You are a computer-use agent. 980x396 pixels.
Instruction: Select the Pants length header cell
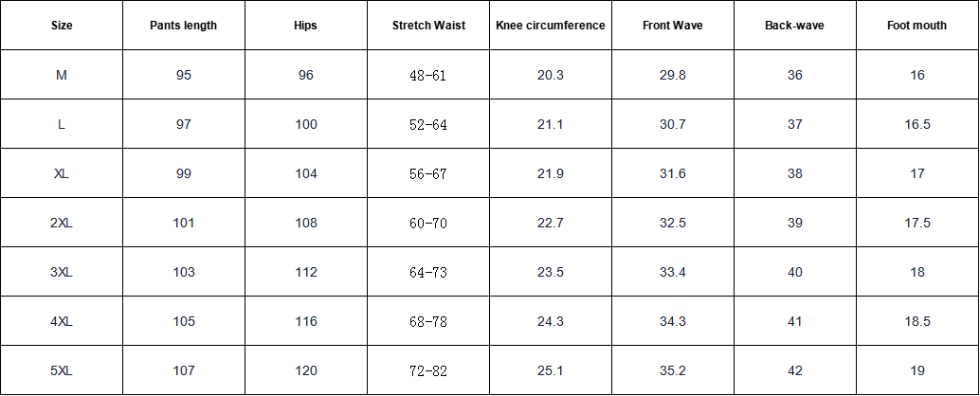click(x=184, y=26)
